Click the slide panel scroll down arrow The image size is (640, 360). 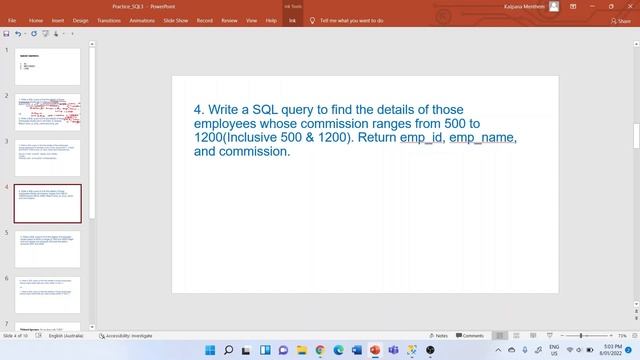coord(92,327)
